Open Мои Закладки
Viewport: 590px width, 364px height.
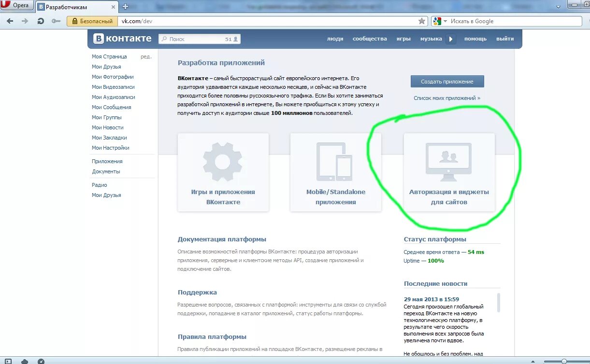(x=109, y=138)
